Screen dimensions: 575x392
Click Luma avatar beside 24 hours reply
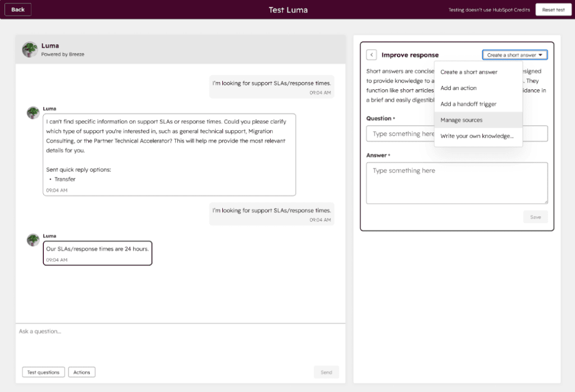(x=33, y=240)
